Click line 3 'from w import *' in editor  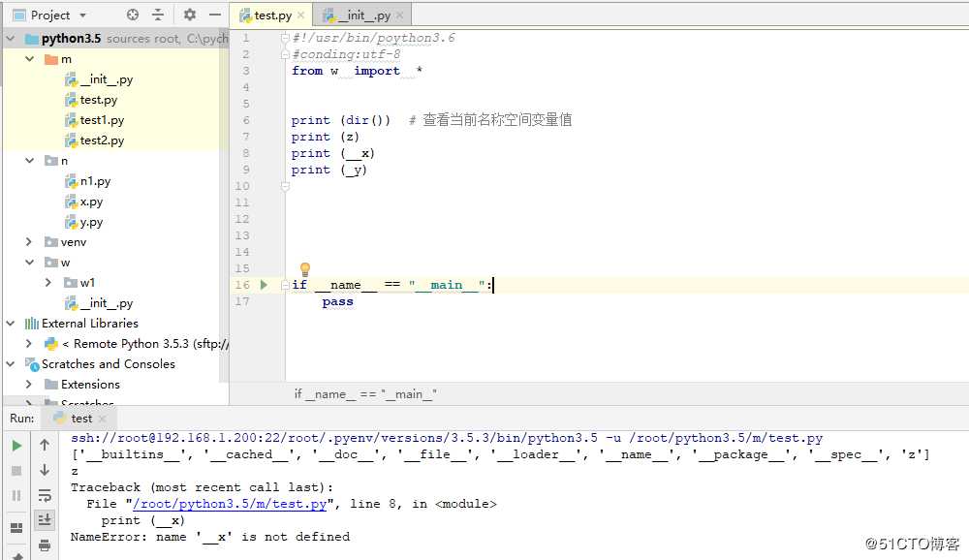pyautogui.click(x=358, y=71)
